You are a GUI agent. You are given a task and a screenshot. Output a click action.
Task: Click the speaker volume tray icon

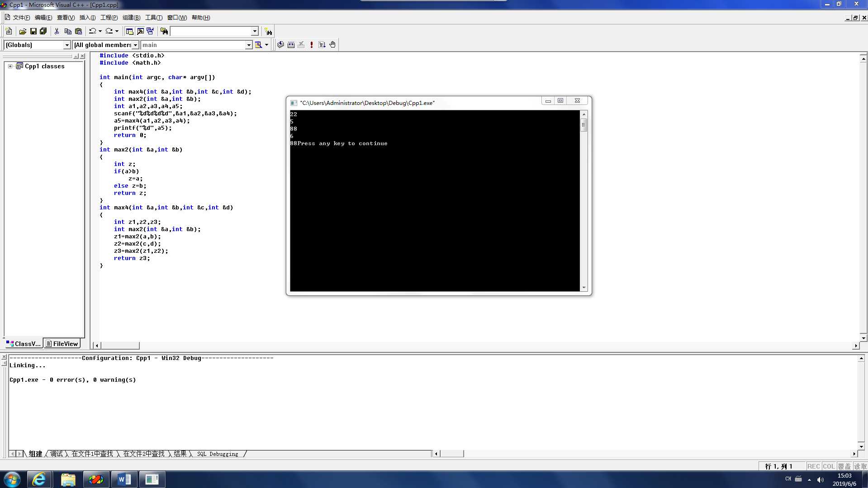click(x=821, y=479)
